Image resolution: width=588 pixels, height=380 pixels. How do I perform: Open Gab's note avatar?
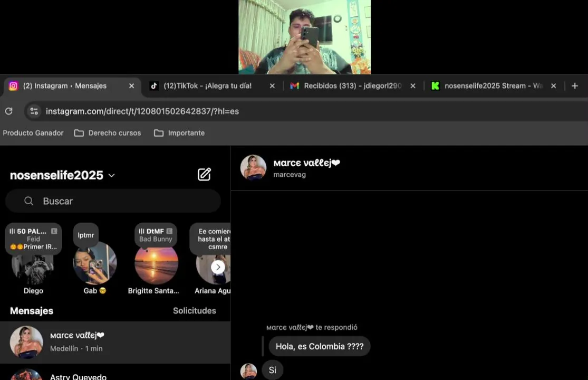tap(95, 263)
